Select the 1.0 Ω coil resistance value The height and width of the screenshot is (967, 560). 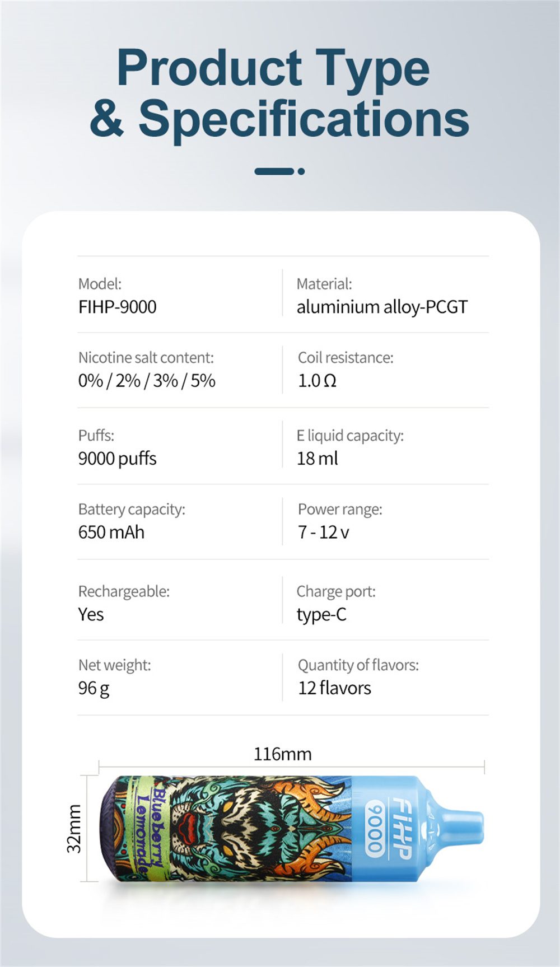317,381
